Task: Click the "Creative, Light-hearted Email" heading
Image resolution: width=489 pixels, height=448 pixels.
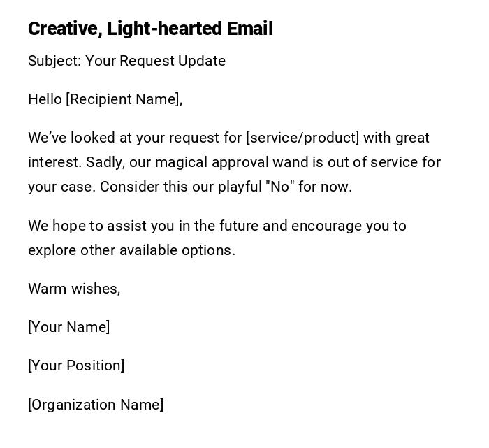Action: tap(150, 29)
